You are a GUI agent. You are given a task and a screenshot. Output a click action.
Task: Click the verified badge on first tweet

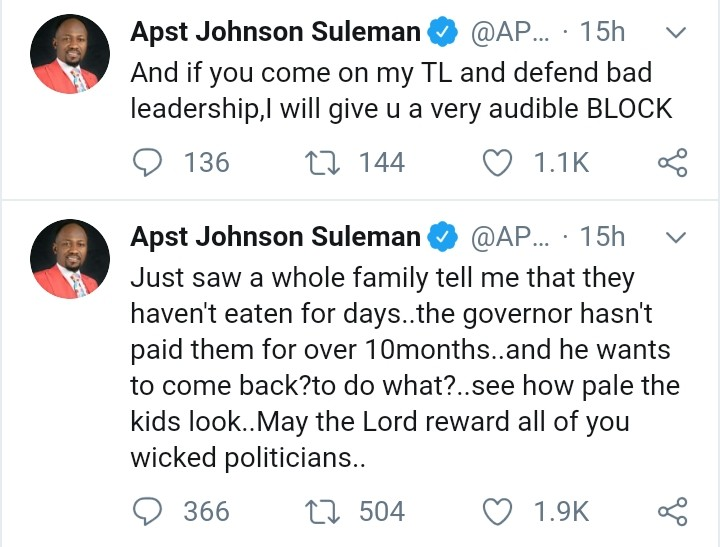click(x=443, y=32)
